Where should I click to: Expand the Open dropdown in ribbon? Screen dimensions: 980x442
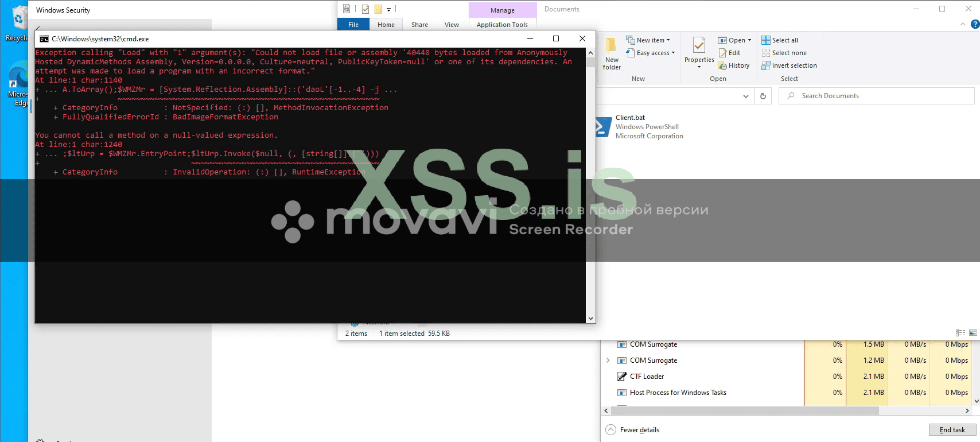coord(735,40)
